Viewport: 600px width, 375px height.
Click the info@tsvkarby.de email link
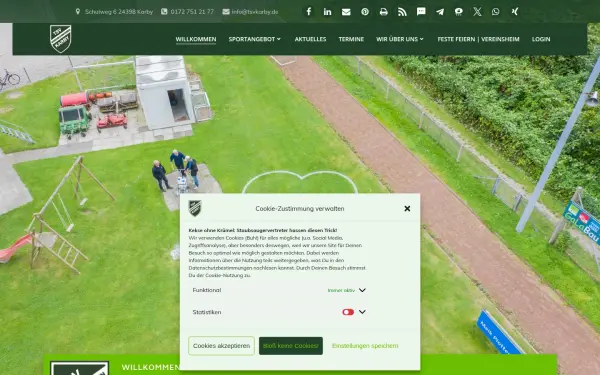pos(255,11)
